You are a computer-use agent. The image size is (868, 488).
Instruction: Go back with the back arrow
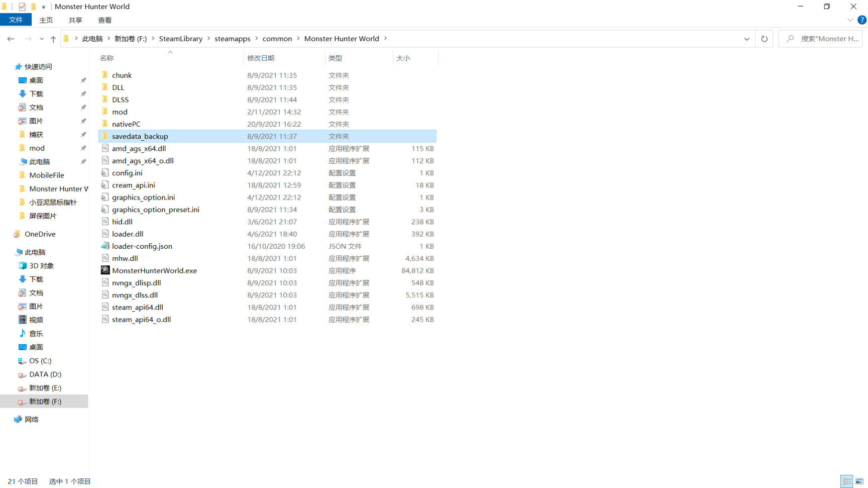click(x=11, y=39)
